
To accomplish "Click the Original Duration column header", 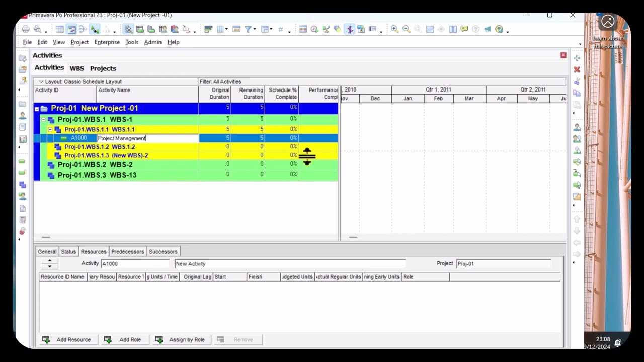I will [215, 94].
